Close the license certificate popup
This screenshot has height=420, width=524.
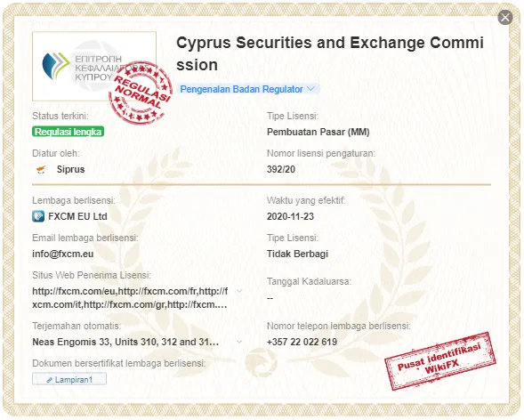(x=505, y=18)
